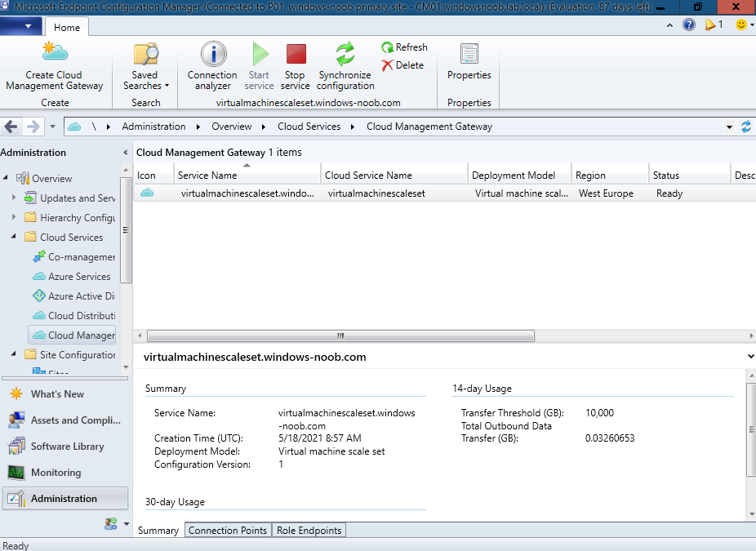
Task: Open the address bar dropdown arrow
Action: tap(730, 127)
